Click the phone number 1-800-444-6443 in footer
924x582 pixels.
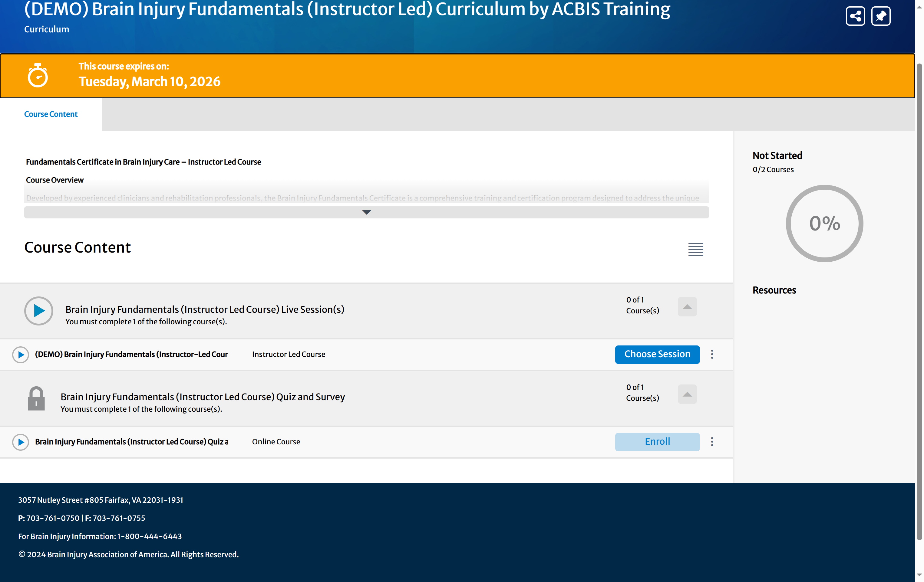pos(149,536)
